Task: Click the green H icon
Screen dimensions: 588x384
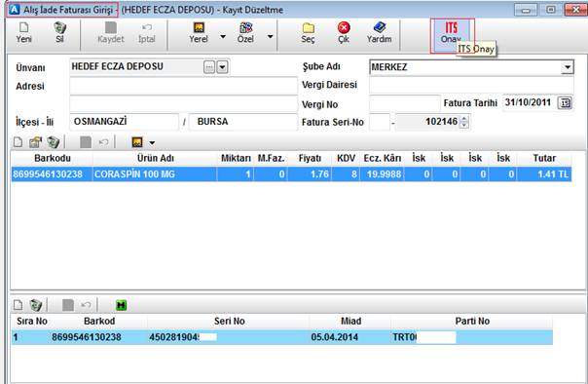Action: (121, 305)
